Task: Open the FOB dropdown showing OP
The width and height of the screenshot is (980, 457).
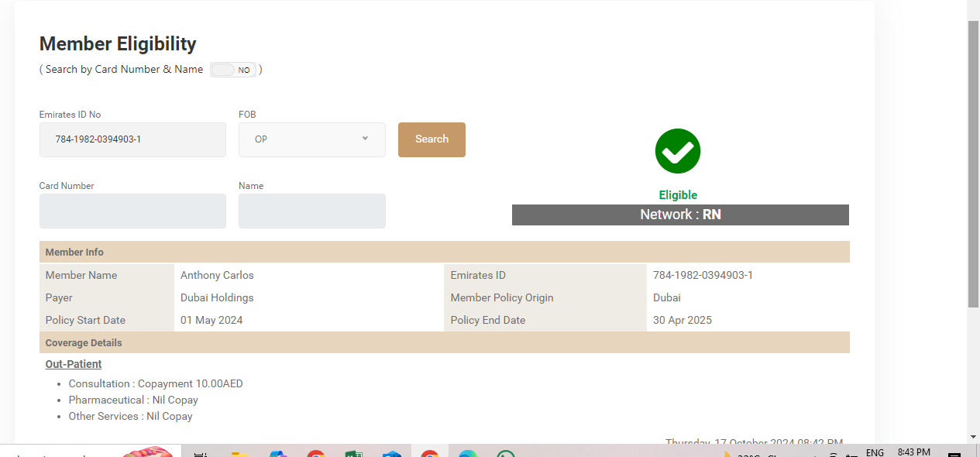Action: pos(312,139)
